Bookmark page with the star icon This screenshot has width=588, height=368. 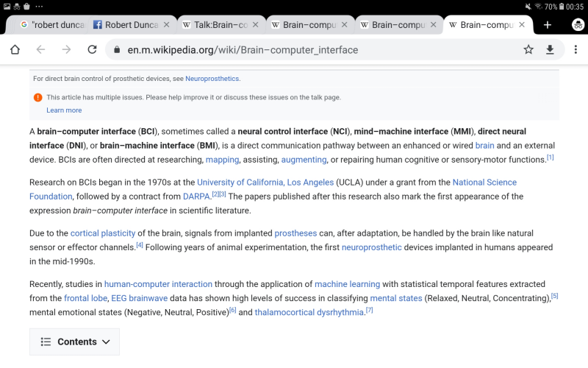(528, 49)
